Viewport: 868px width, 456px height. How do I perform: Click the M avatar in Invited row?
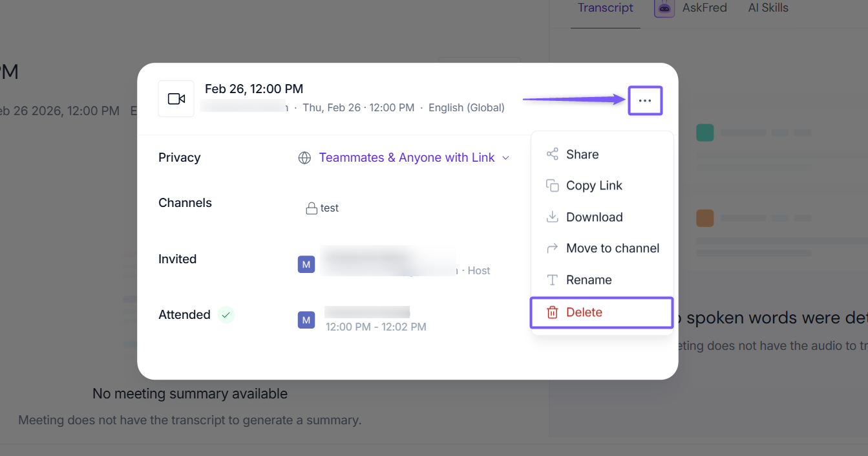(x=306, y=264)
